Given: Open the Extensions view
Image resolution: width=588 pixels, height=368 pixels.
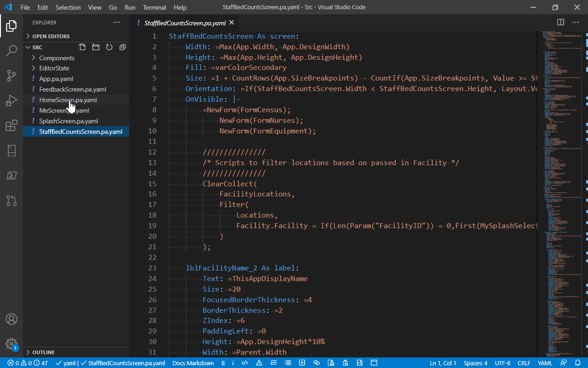Looking at the screenshot, I should (11, 126).
